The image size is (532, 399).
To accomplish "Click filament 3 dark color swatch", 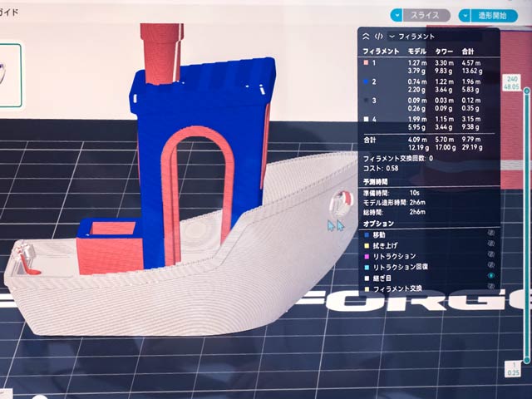I will point(366,101).
